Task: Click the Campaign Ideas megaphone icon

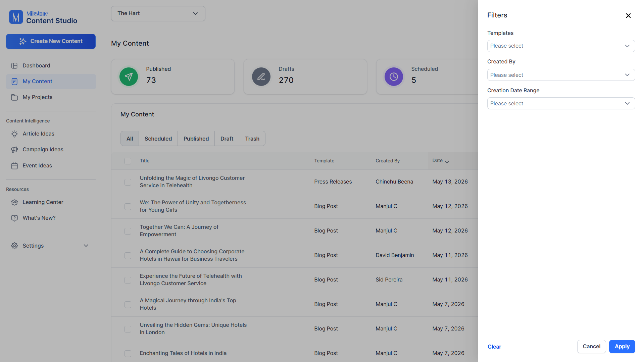Action: coord(14,150)
